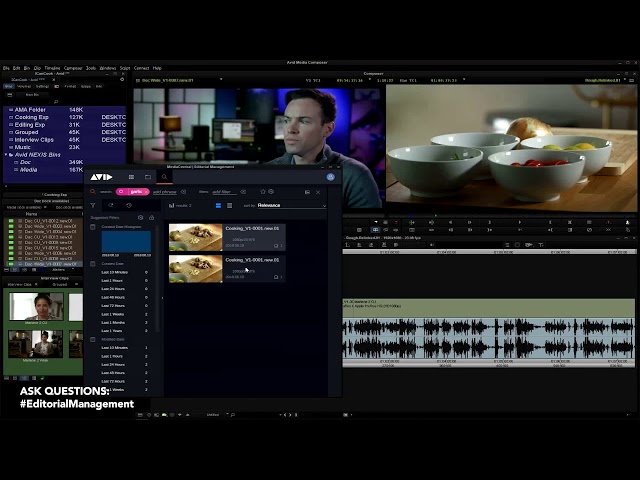Toggle the Created Date section checkbox
Image resolution: width=640 pixels, height=480 pixels.
[93, 264]
